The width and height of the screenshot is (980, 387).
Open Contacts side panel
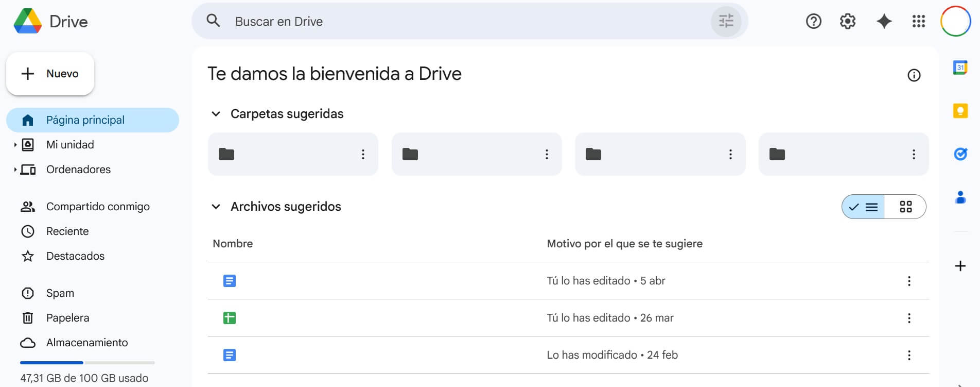tap(960, 197)
